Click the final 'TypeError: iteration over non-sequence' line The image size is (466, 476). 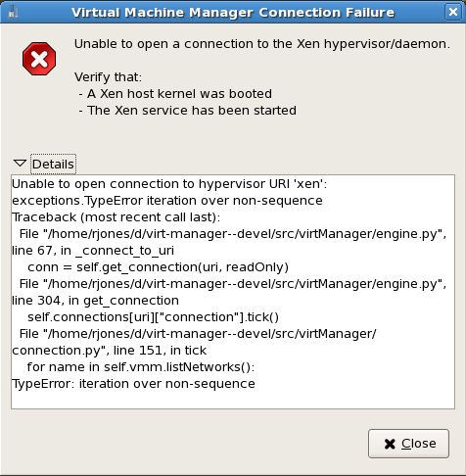[133, 384]
